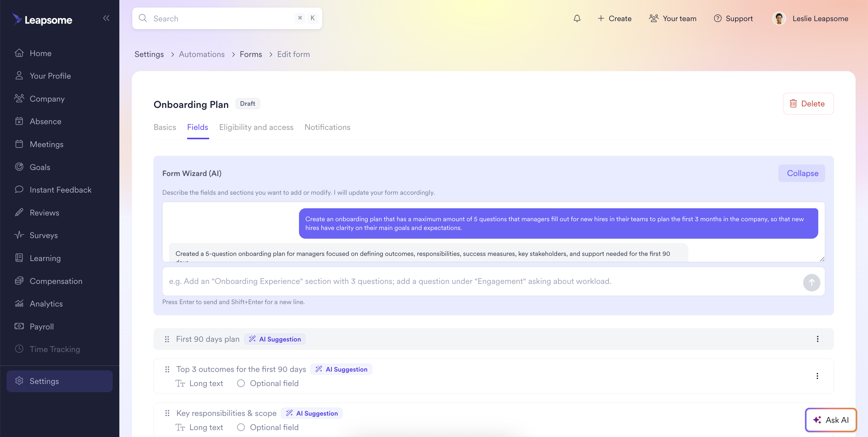Open options menu for First 90 days plan
The width and height of the screenshot is (868, 437).
tap(817, 339)
